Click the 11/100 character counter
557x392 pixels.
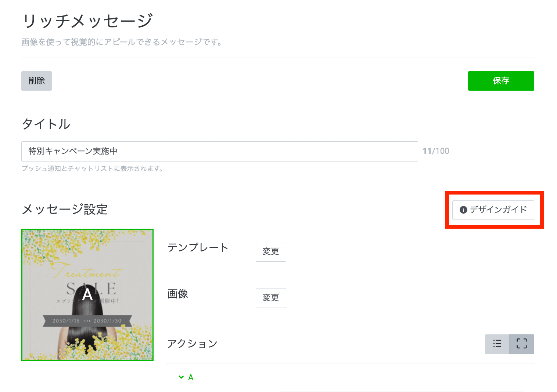436,151
